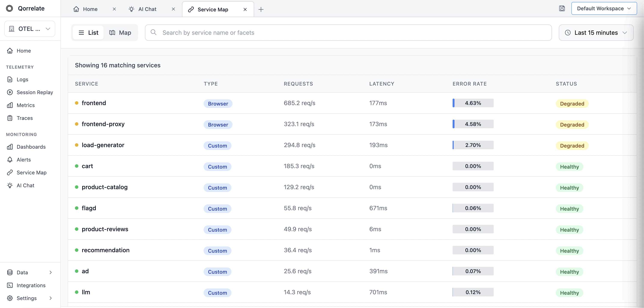Screen dimensions: 644x308
Task: Click the save workspace icon
Action: pos(562,8)
